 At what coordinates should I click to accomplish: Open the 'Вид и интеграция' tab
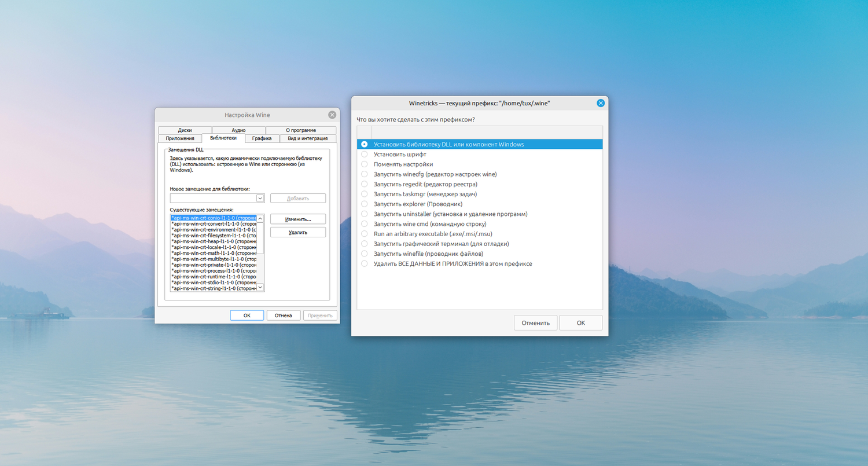[x=308, y=138]
